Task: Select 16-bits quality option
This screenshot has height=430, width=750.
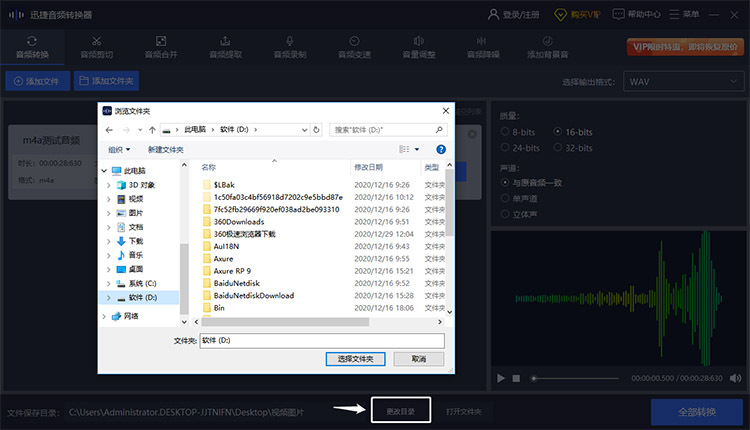Action: (558, 132)
